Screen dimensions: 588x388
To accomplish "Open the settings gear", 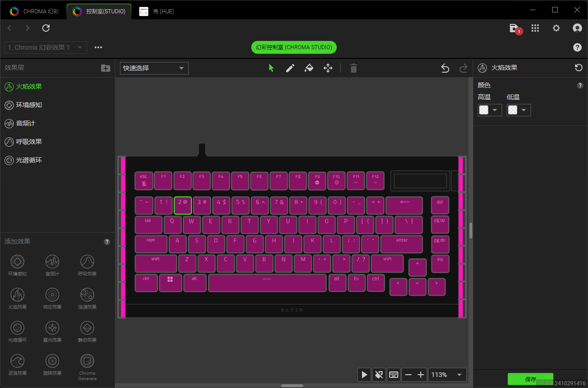I will tap(556, 28).
